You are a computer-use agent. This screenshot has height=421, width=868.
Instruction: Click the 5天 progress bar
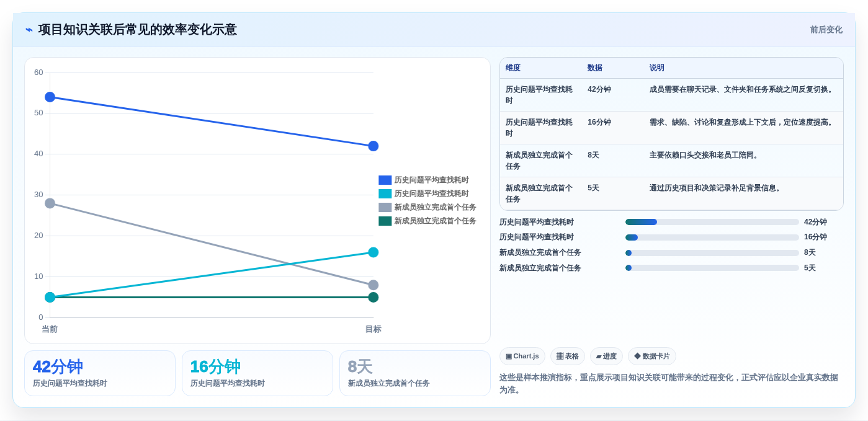[x=712, y=268]
